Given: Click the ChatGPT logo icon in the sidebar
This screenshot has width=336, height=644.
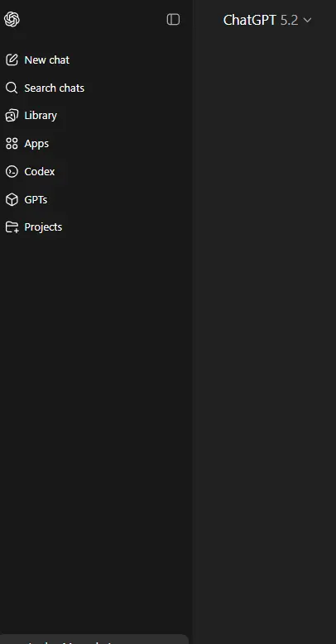Looking at the screenshot, I should [x=12, y=19].
